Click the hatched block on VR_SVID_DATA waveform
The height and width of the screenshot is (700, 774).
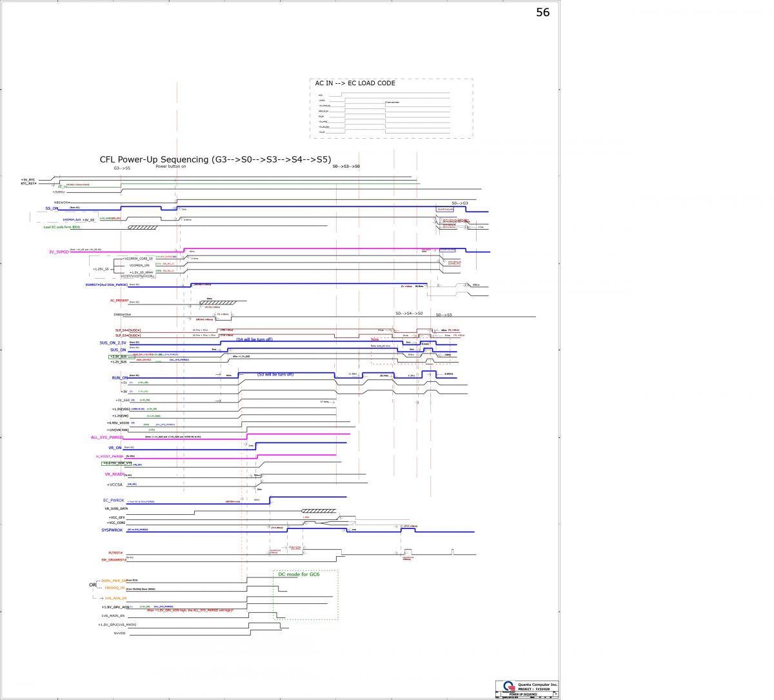[x=318, y=510]
